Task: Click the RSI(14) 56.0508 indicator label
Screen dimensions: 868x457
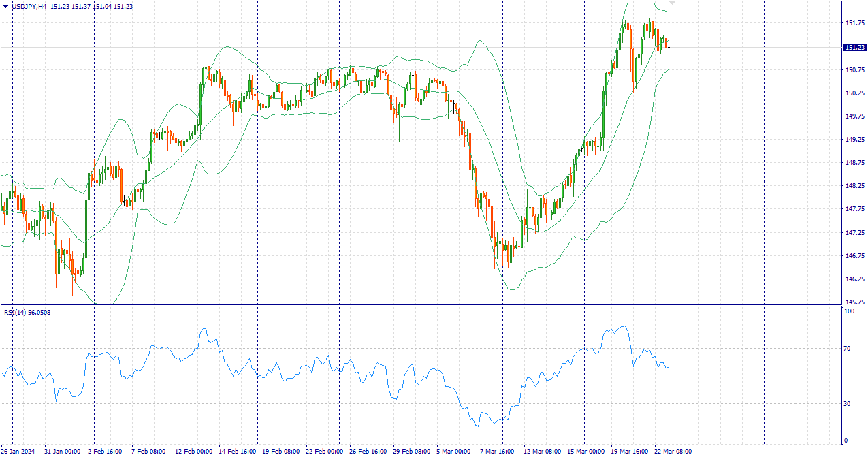Action: point(27,313)
